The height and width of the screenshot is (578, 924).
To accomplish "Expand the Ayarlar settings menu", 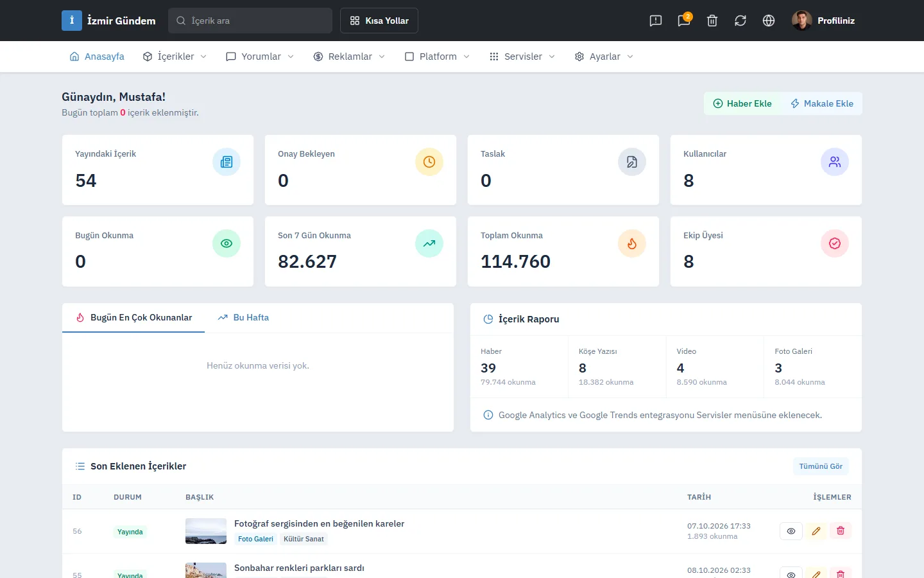I will coord(604,57).
